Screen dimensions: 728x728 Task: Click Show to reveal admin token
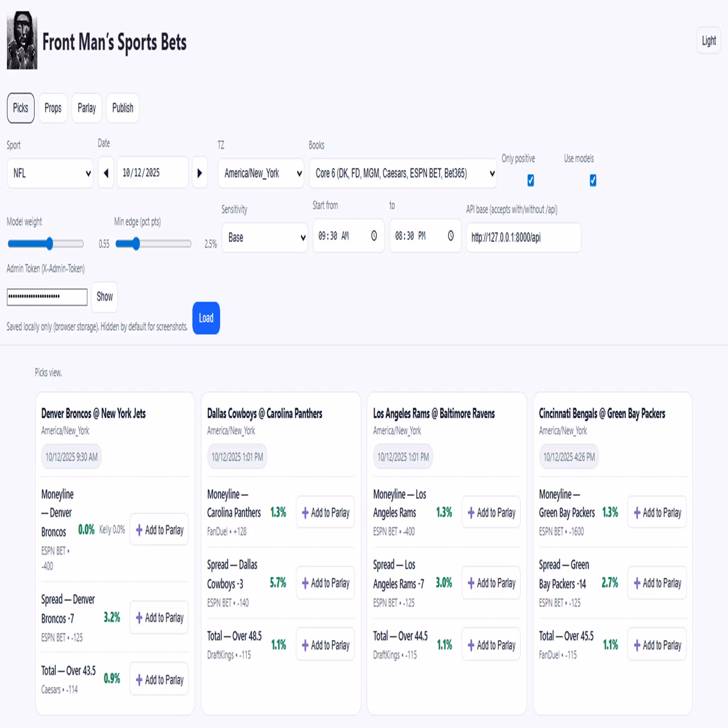pyautogui.click(x=105, y=296)
